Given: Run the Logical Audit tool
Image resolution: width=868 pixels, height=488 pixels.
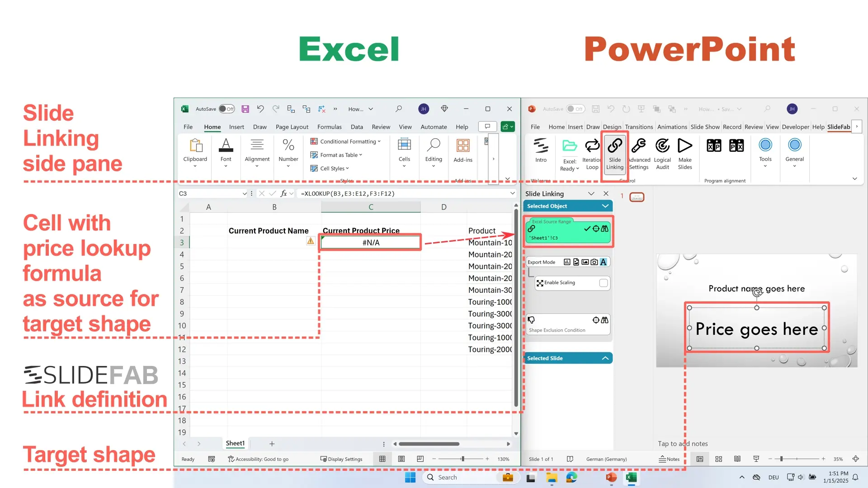Looking at the screenshot, I should point(662,154).
